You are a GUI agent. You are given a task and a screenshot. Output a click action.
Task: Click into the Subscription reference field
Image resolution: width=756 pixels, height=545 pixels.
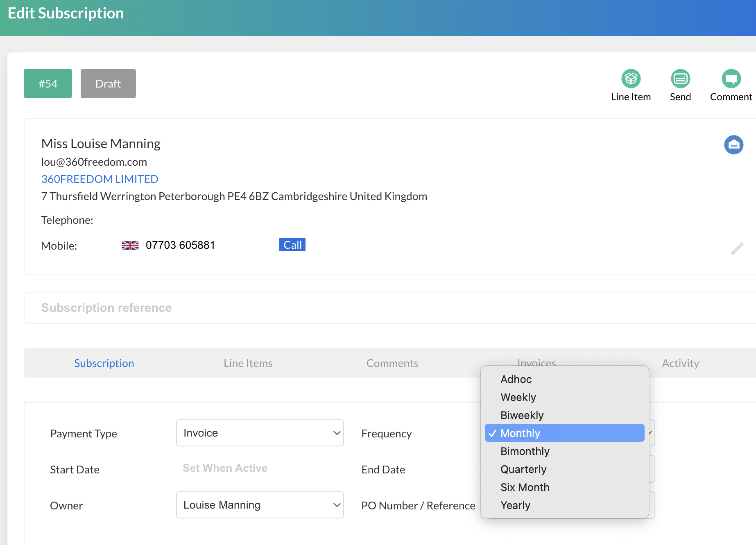[x=369, y=308]
